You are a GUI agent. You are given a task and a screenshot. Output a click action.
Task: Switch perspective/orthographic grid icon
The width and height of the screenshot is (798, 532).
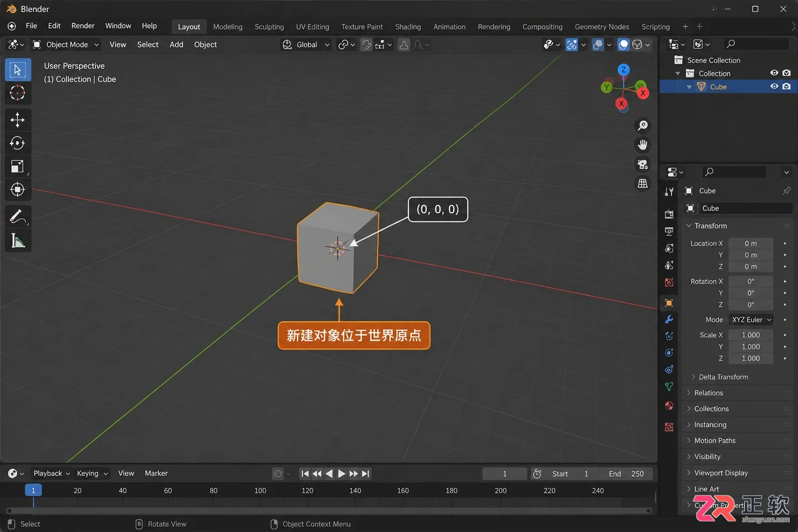tap(643, 183)
